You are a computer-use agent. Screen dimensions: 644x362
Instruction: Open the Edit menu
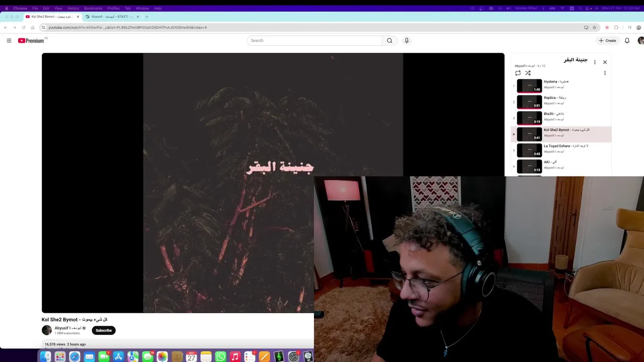coord(46,8)
